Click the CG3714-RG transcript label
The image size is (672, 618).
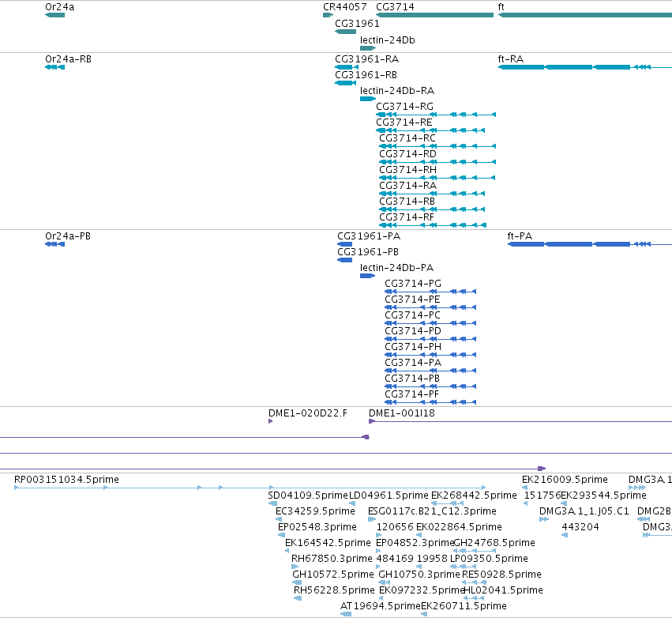pyautogui.click(x=404, y=107)
